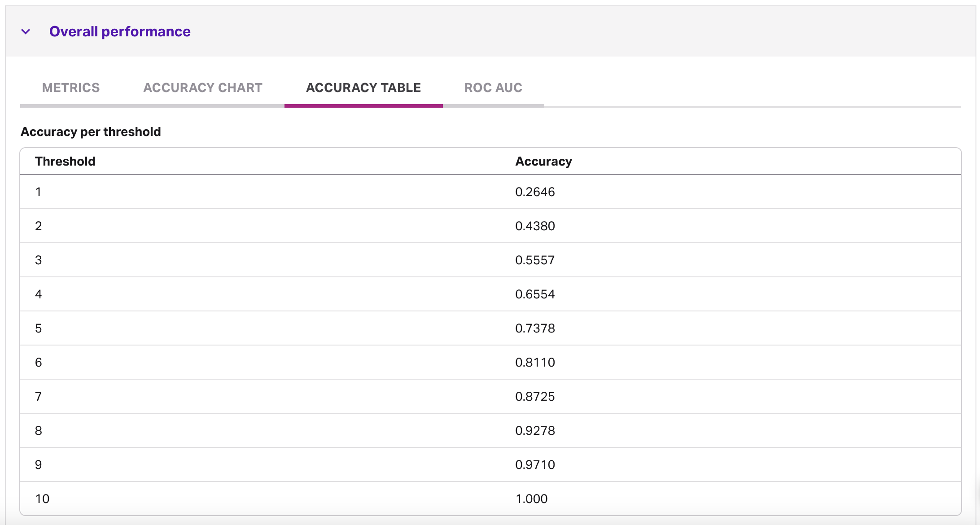Click accuracy value 0.8725
The image size is (980, 525).
535,397
